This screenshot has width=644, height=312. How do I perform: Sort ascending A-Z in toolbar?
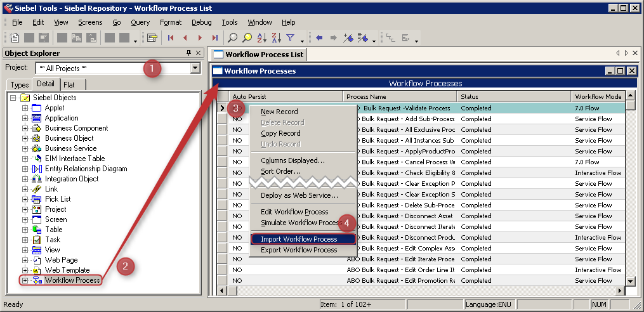click(261, 38)
